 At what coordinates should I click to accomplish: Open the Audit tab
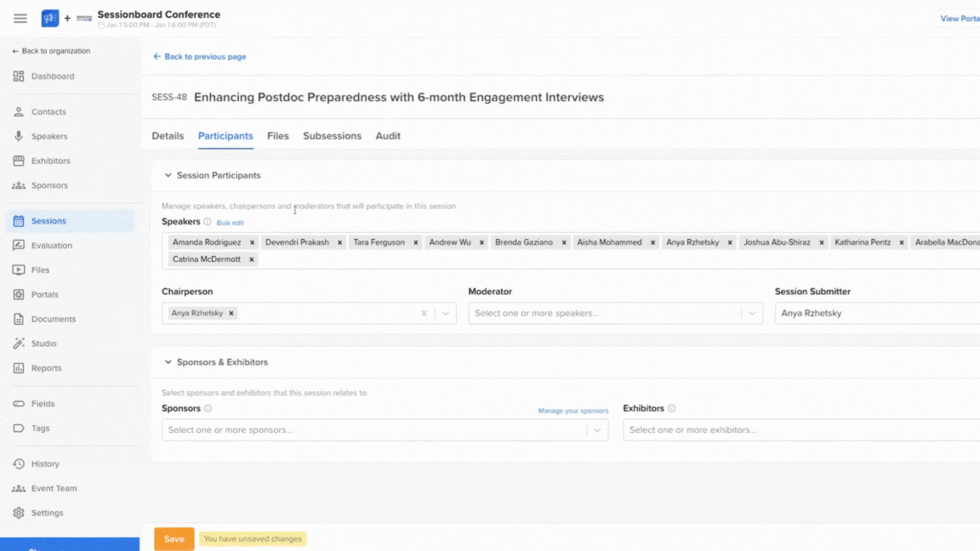point(388,136)
